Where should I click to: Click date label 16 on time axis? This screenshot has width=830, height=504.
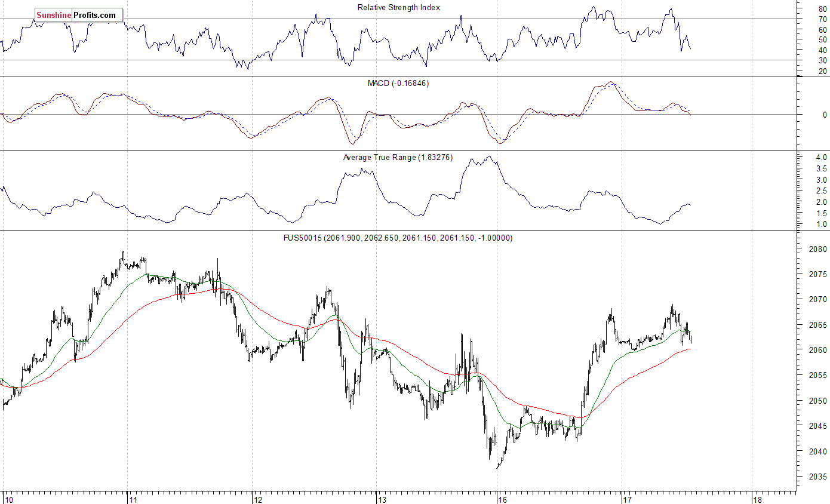[x=504, y=499]
